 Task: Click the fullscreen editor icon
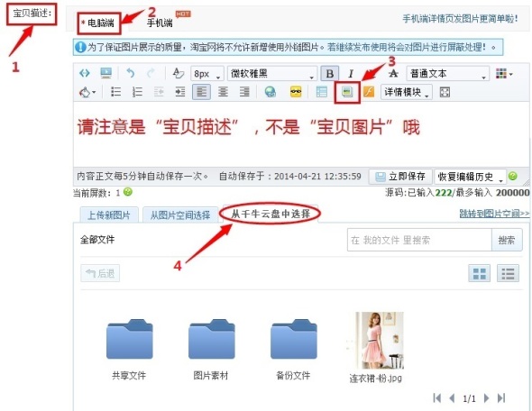(x=445, y=92)
